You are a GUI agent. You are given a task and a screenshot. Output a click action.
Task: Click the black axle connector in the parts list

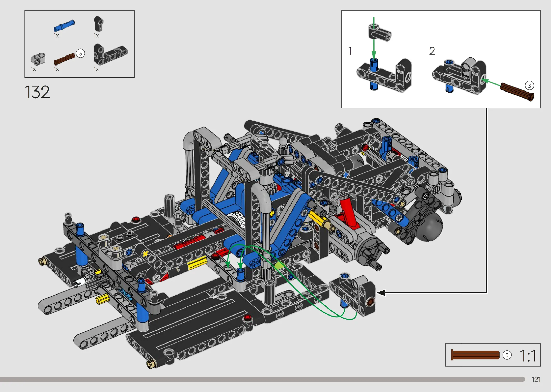coord(98,24)
